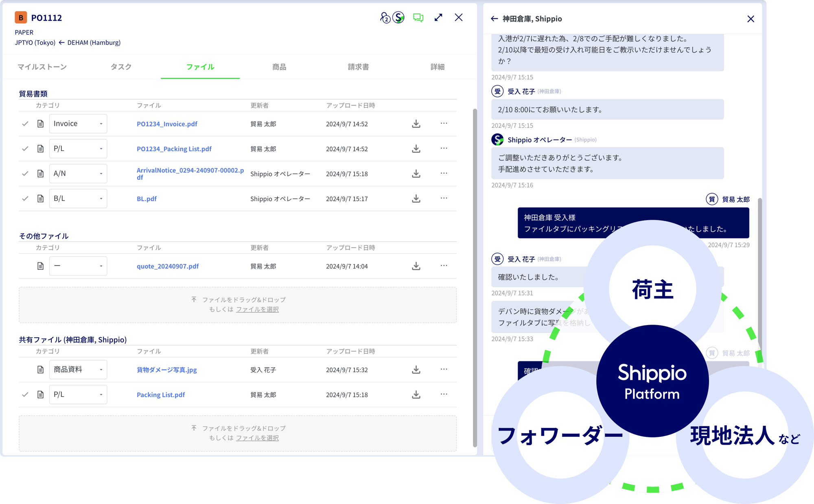Toggle the checkmark on PO1234_Packing List row
This screenshot has height=504, width=814.
[25, 149]
